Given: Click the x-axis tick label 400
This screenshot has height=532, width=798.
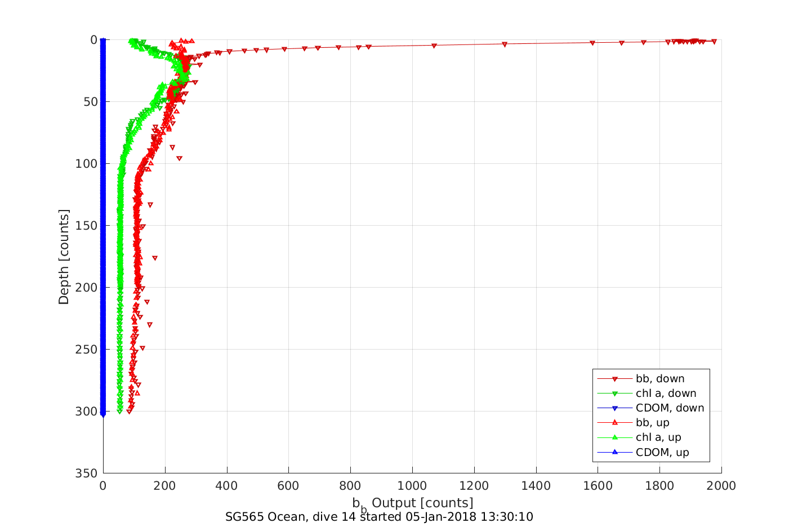Looking at the screenshot, I should (226, 486).
